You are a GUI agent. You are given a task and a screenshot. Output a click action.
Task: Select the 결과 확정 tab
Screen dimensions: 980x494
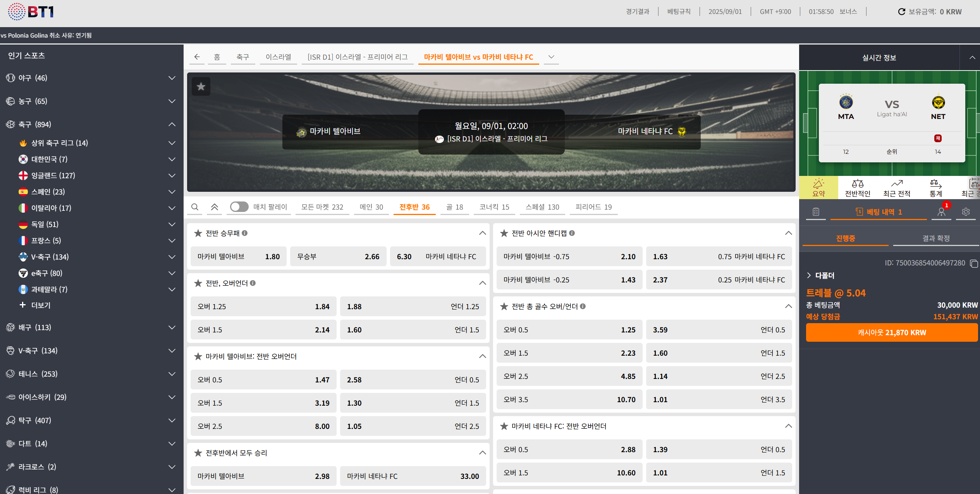[935, 238]
